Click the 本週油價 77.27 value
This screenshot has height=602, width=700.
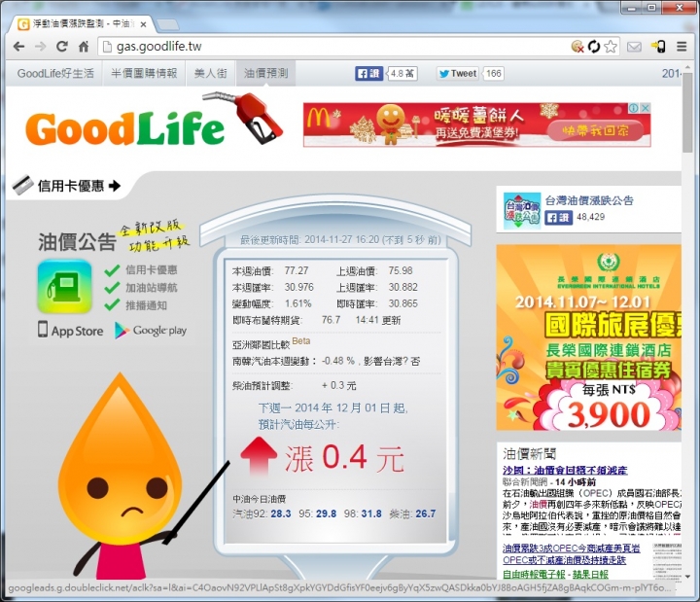297,270
